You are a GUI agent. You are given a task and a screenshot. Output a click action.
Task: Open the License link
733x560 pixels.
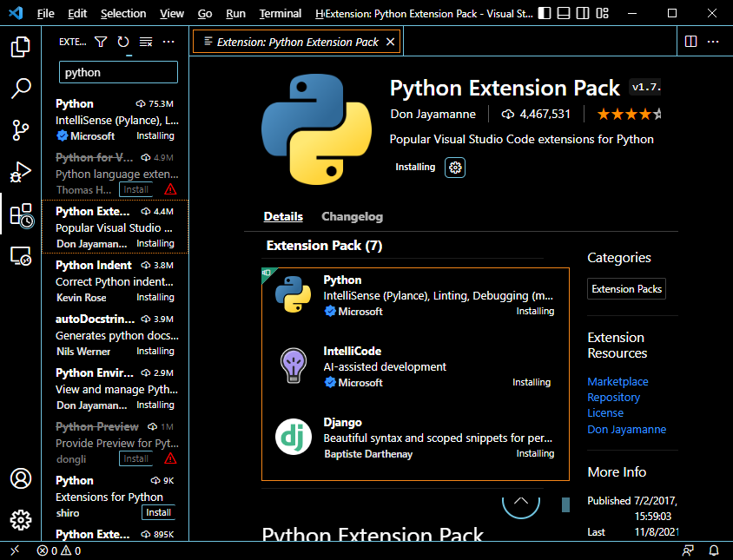pos(605,412)
